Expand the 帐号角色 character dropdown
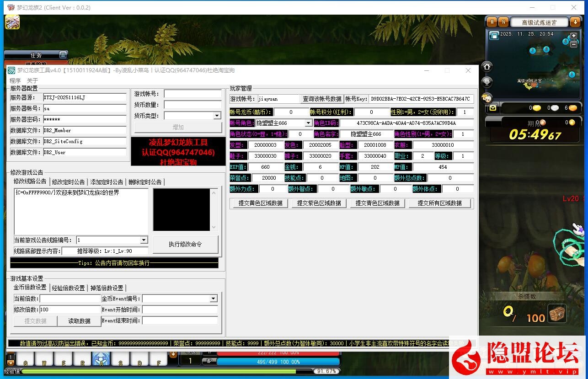 coord(309,123)
